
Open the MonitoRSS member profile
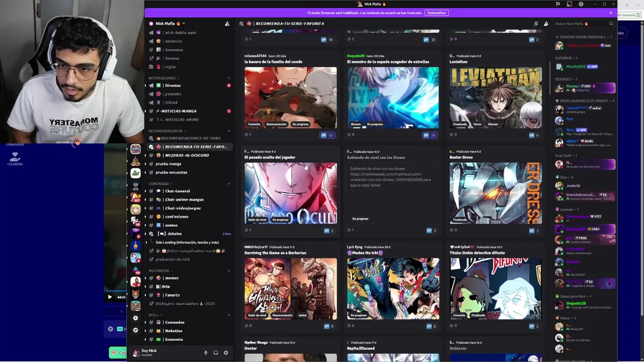click(x=585, y=67)
